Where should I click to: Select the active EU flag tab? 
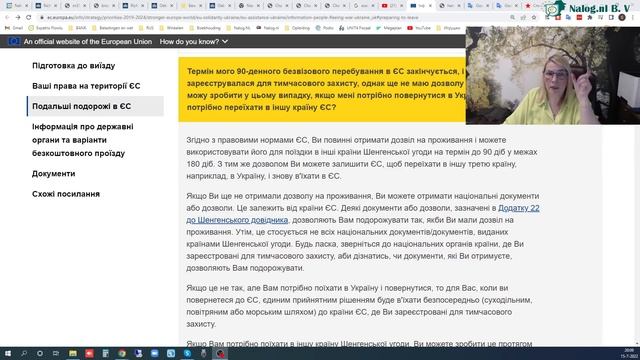coord(419,6)
